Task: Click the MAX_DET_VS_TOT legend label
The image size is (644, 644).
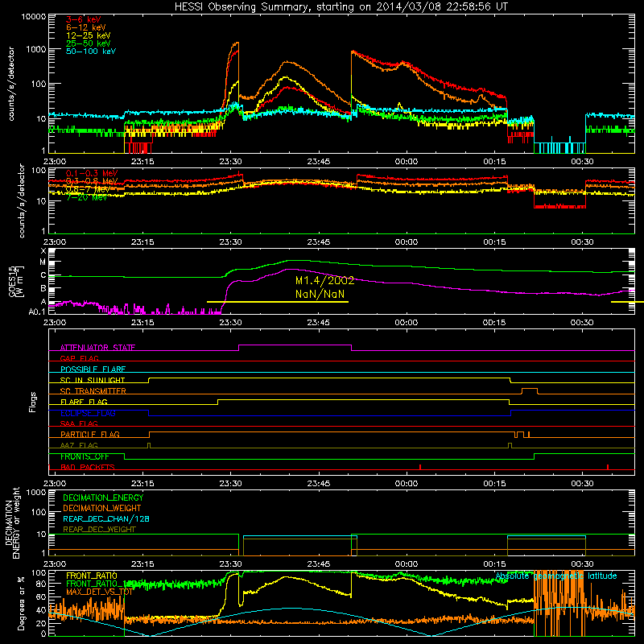Action: (100, 592)
